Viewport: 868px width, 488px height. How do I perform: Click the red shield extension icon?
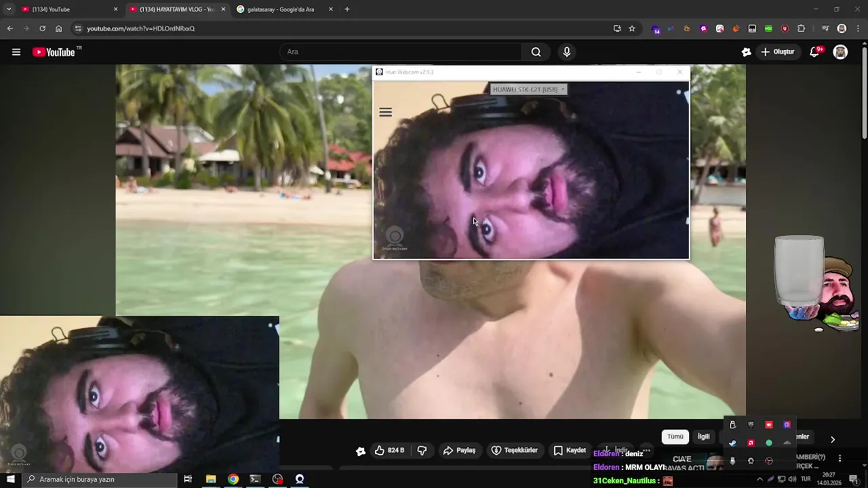[x=785, y=28]
